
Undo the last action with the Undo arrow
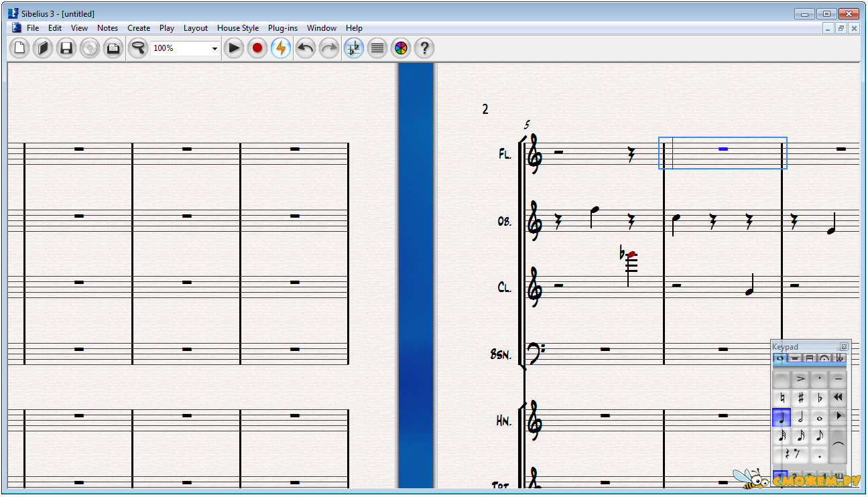tap(306, 48)
